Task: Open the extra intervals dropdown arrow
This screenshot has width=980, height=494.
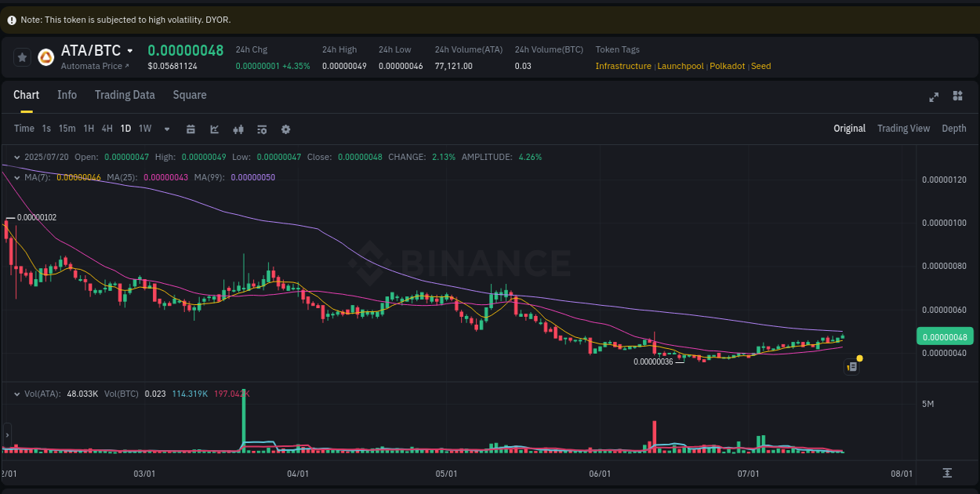Action: pyautogui.click(x=166, y=129)
